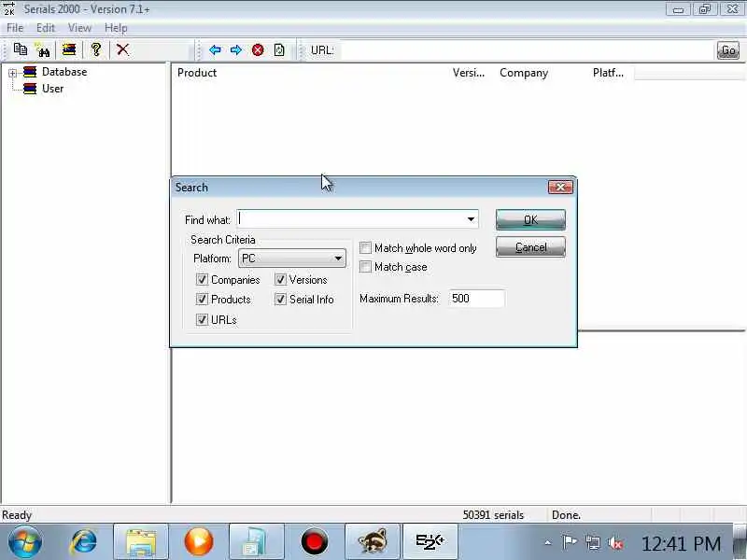Click the muted volume tray icon
747x560 pixels.
615,542
